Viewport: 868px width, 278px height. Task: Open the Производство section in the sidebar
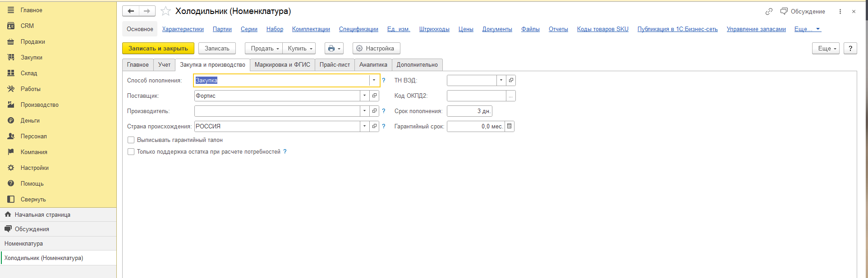[x=58, y=105]
